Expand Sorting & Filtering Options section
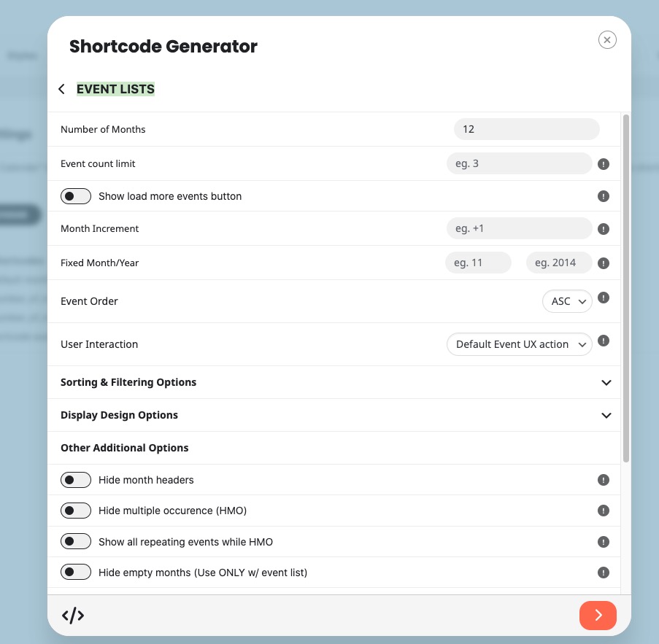Screen dimensions: 659x644 334,382
